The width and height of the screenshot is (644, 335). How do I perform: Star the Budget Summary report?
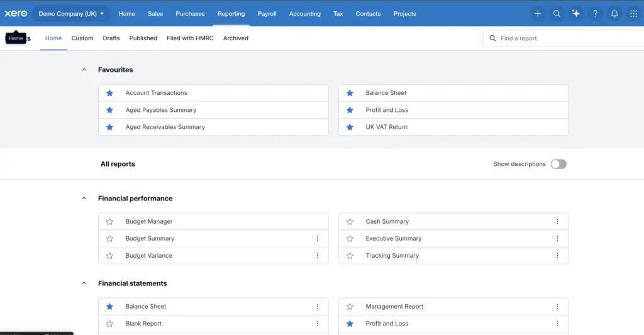pyautogui.click(x=109, y=238)
